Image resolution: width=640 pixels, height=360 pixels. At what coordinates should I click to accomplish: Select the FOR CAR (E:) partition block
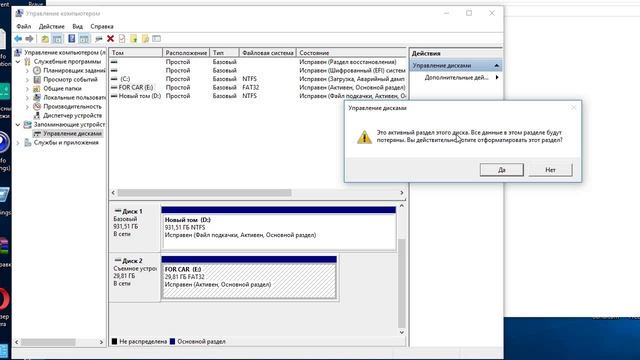[249, 278]
